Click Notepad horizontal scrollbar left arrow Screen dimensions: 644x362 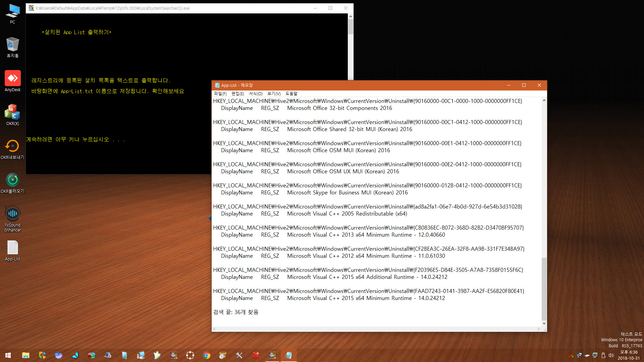215,329
